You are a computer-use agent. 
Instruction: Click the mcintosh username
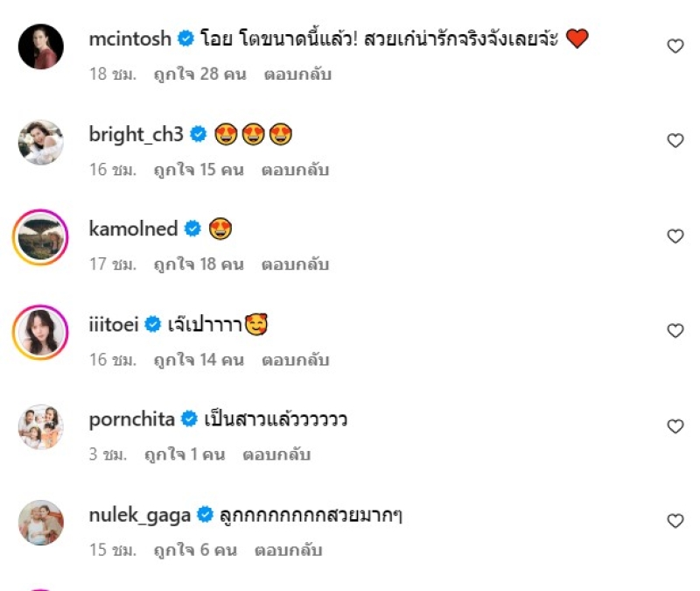click(129, 39)
